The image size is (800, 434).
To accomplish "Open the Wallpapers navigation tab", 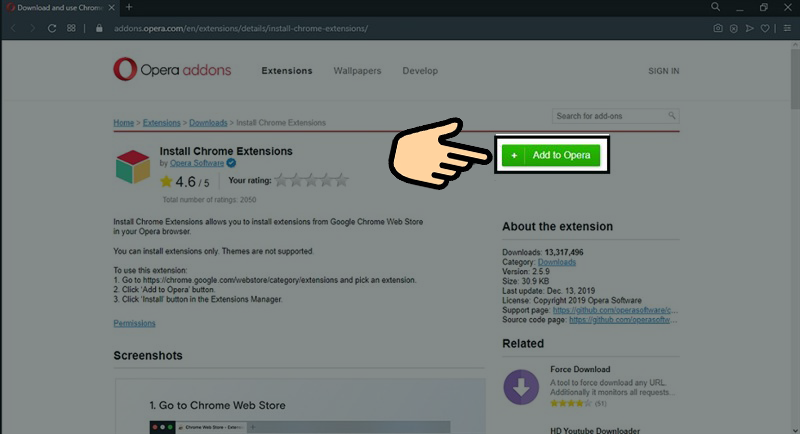I will tap(357, 71).
